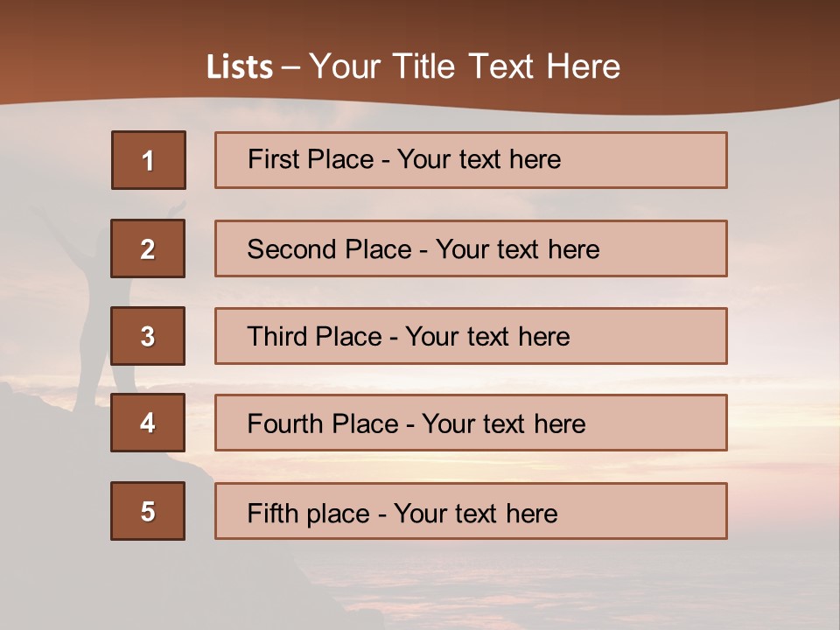
Task: Click the number 1 box
Action: tap(148, 160)
